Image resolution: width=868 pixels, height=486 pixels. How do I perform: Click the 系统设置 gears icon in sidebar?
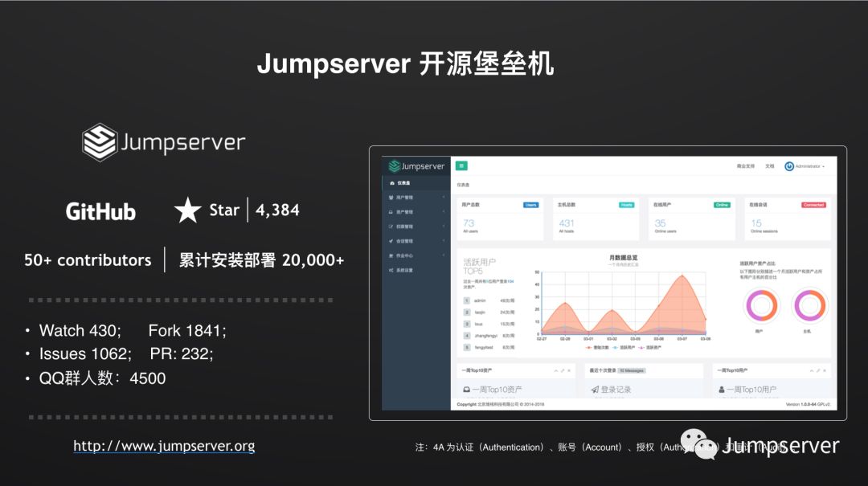click(391, 270)
